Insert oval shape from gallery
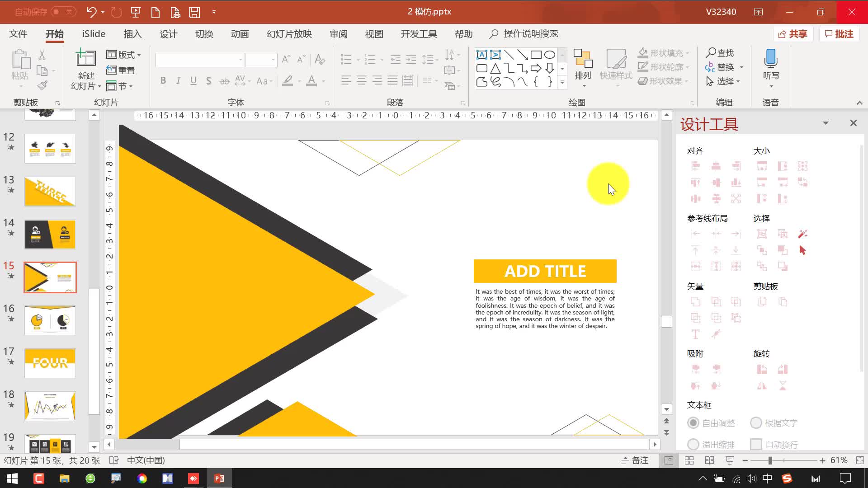Image resolution: width=868 pixels, height=488 pixels. (x=550, y=55)
